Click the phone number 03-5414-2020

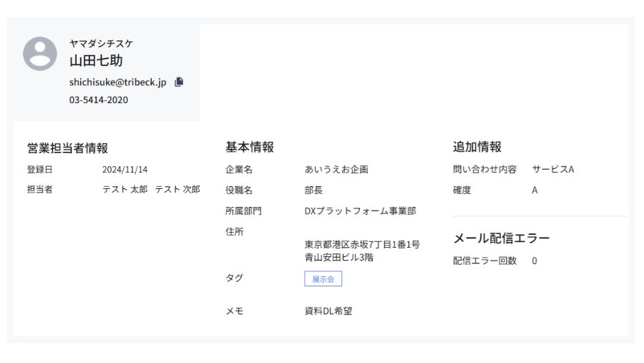(99, 100)
